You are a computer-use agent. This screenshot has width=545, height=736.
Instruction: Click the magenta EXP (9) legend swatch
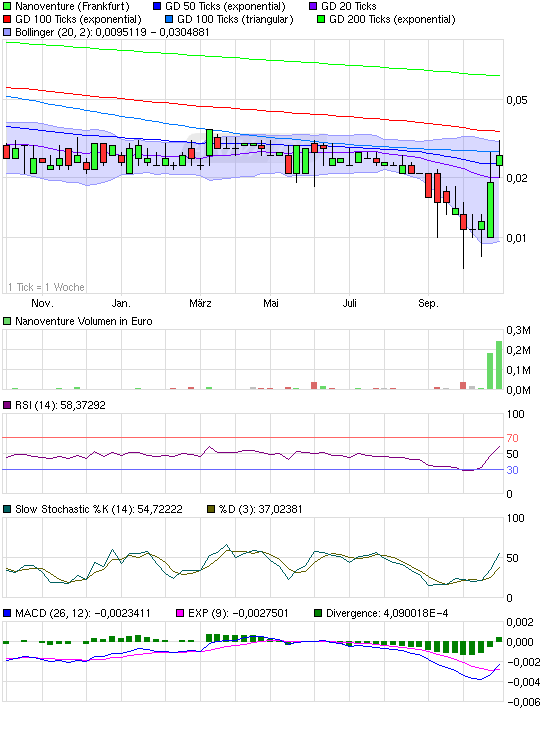tap(180, 613)
